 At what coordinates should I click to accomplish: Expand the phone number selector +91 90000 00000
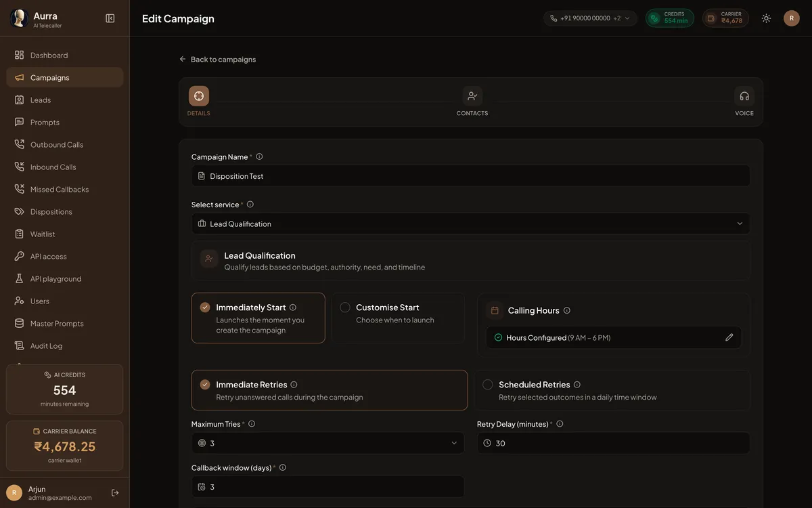click(590, 18)
